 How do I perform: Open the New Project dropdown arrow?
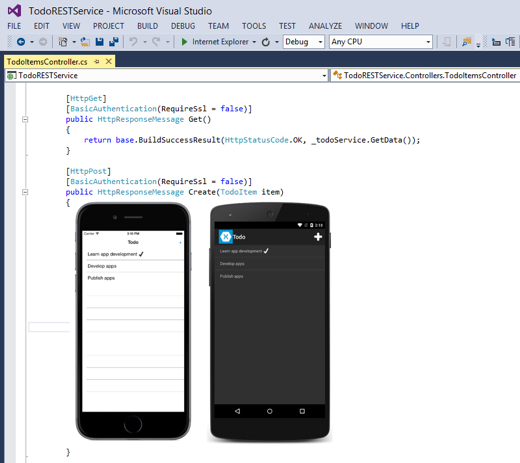point(74,42)
